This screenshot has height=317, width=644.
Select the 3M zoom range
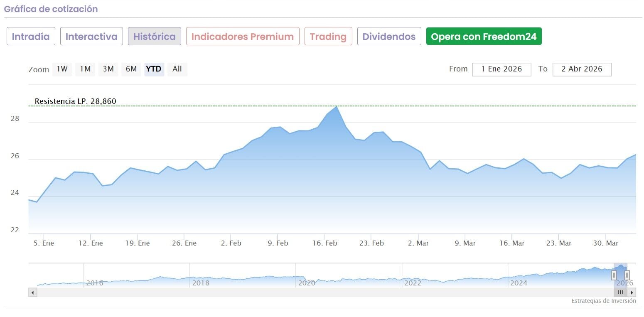point(108,69)
